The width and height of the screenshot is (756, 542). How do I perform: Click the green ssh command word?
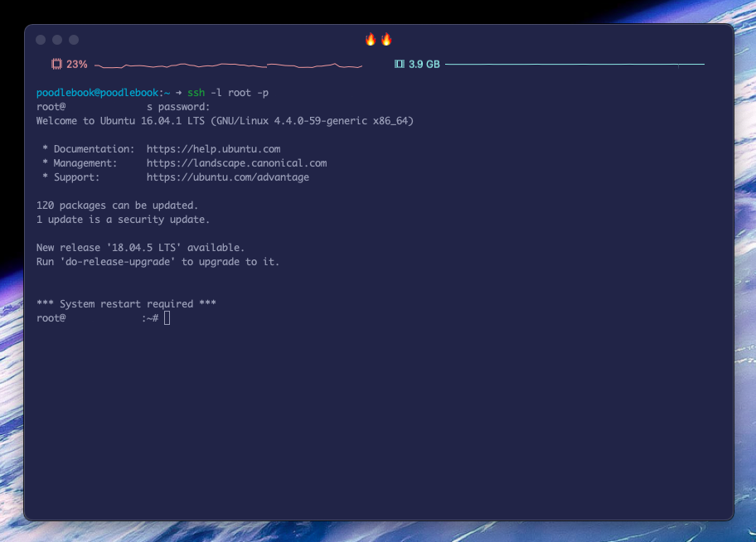pyautogui.click(x=196, y=93)
